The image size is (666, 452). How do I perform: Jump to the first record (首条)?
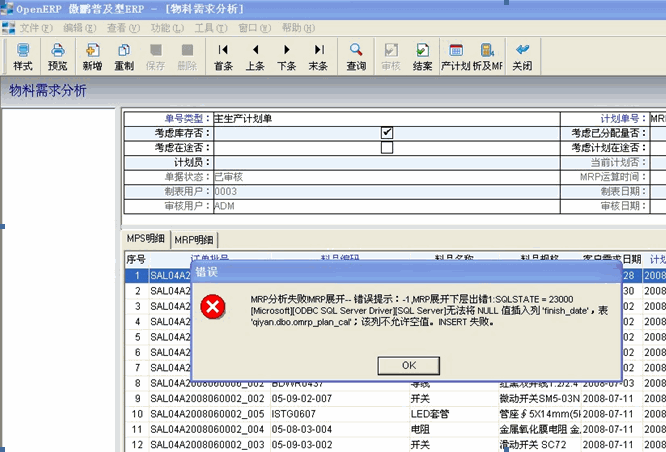click(x=223, y=56)
